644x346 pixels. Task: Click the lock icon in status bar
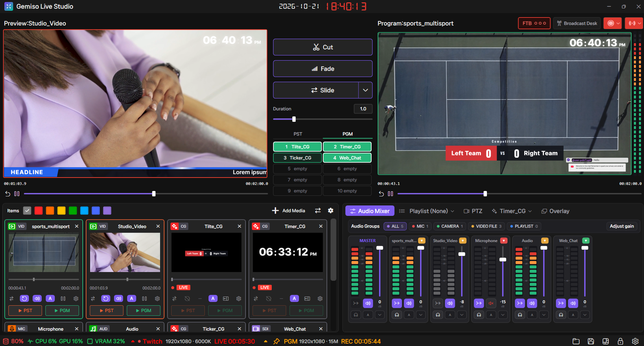pyautogui.click(x=620, y=341)
